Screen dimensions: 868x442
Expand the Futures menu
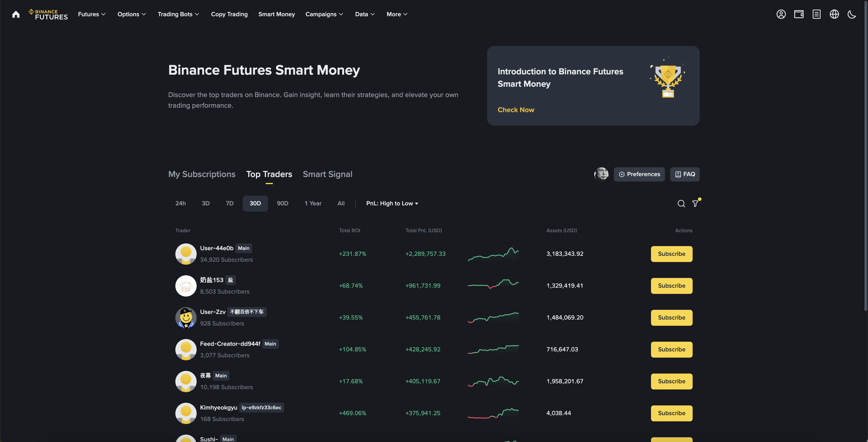click(x=92, y=14)
